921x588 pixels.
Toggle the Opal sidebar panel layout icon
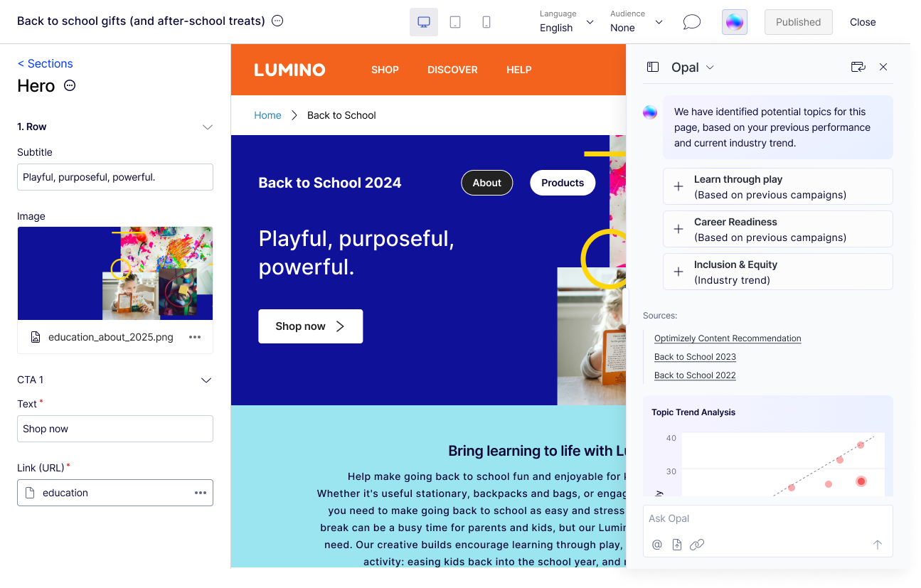(652, 67)
